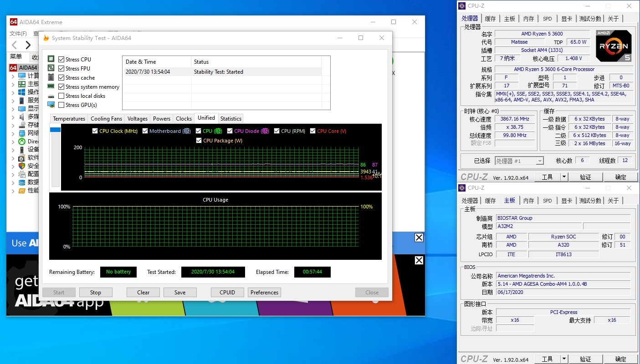Toggle the CPU Diode graph checkbox
640x364 pixels.
(x=230, y=131)
